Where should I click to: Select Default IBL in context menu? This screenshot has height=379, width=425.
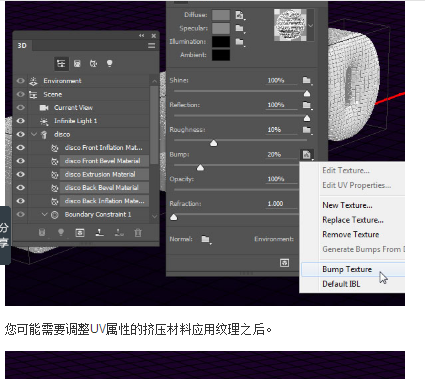click(x=341, y=284)
